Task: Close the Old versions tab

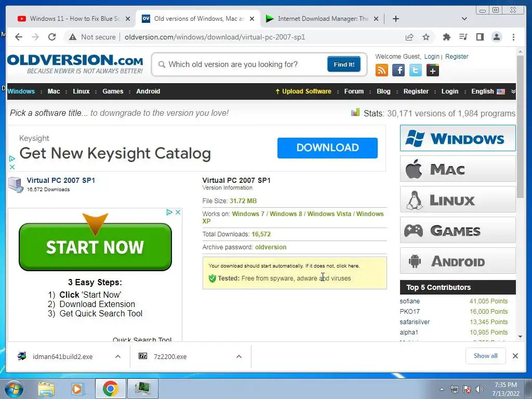Action: tap(252, 19)
